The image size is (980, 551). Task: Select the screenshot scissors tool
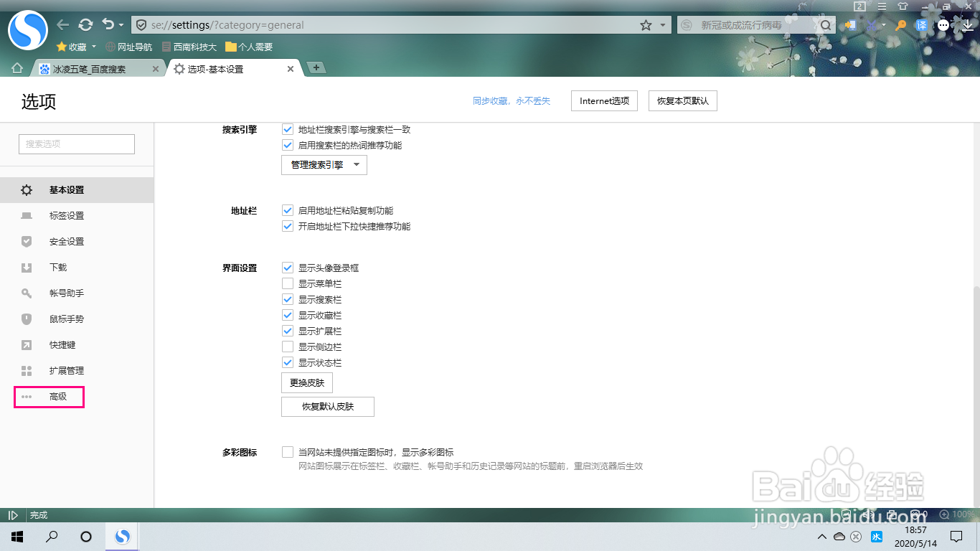[872, 25]
